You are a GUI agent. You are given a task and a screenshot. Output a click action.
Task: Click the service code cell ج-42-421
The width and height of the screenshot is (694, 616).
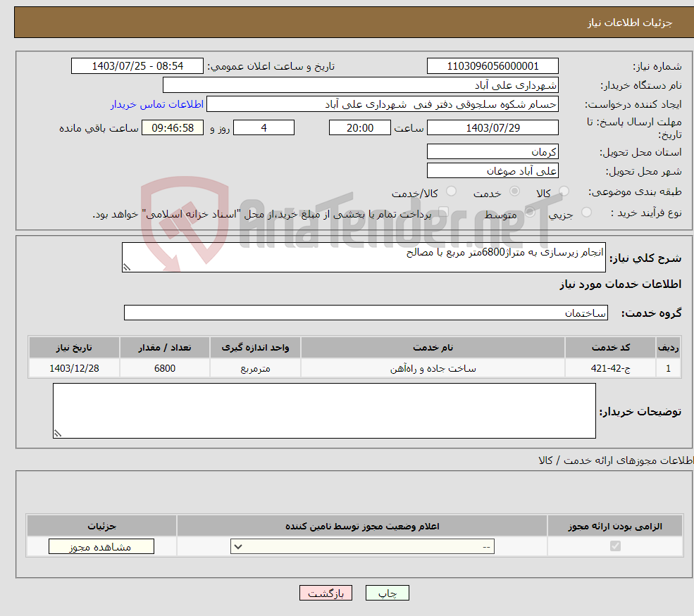(x=610, y=369)
